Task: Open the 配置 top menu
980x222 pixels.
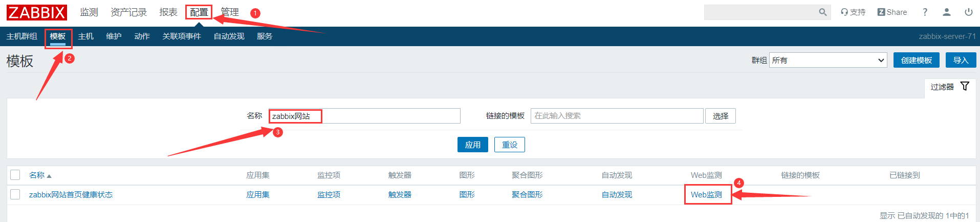Action: (199, 12)
